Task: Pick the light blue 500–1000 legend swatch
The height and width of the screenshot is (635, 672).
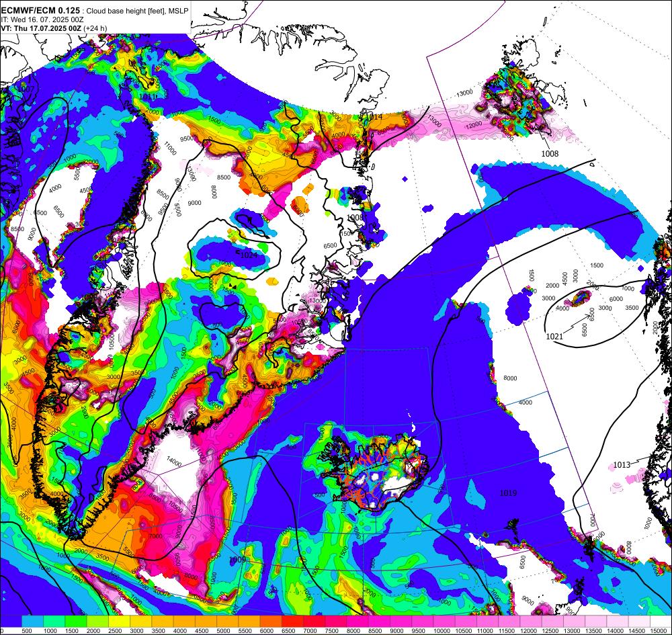Action: click(x=32, y=622)
